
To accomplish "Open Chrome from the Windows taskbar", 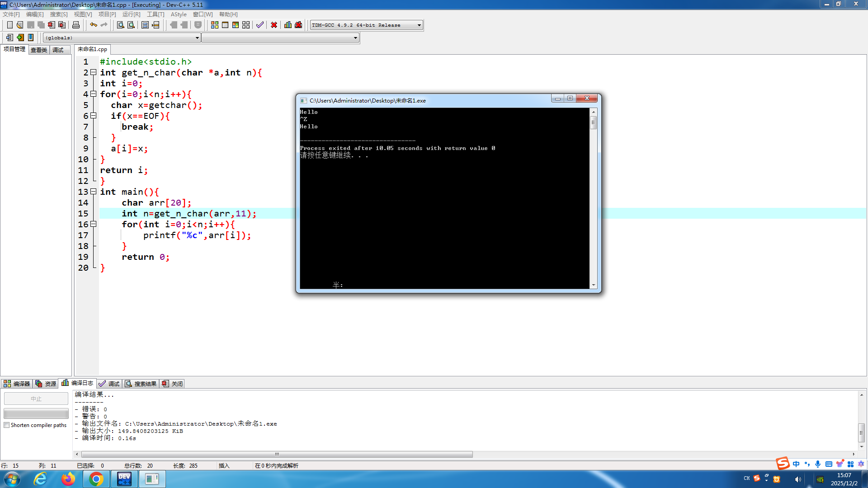I will coord(96,479).
